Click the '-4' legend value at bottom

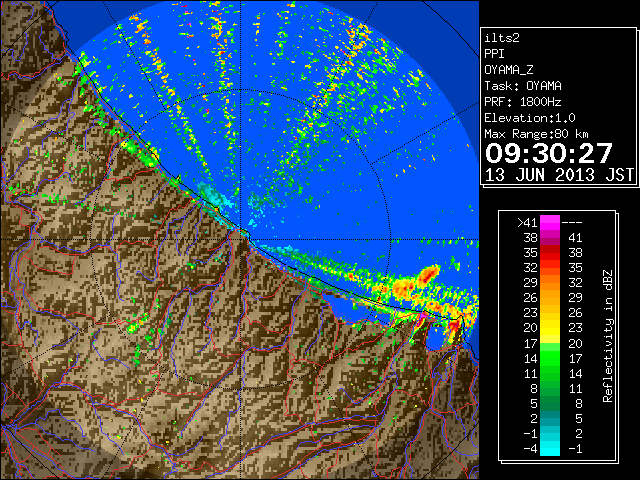pos(530,448)
